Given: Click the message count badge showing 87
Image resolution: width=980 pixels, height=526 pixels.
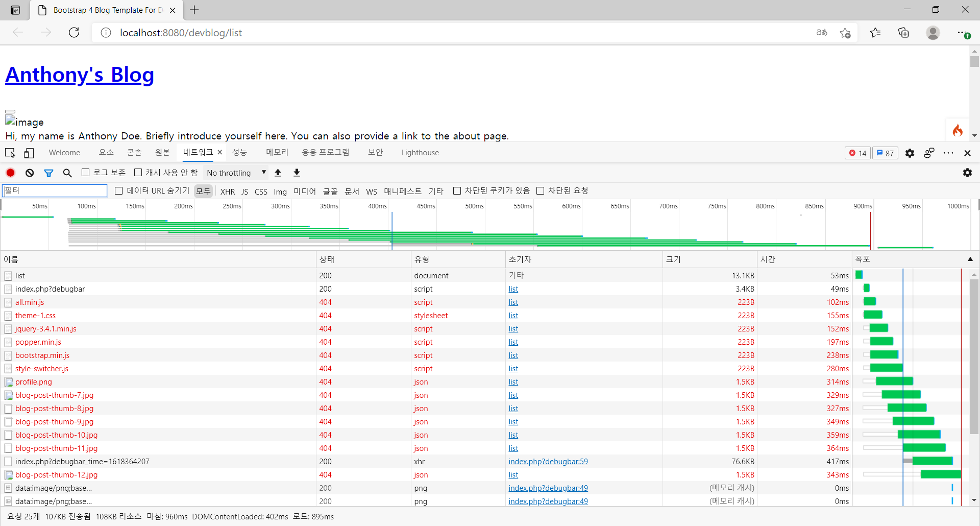Looking at the screenshot, I should pyautogui.click(x=885, y=153).
